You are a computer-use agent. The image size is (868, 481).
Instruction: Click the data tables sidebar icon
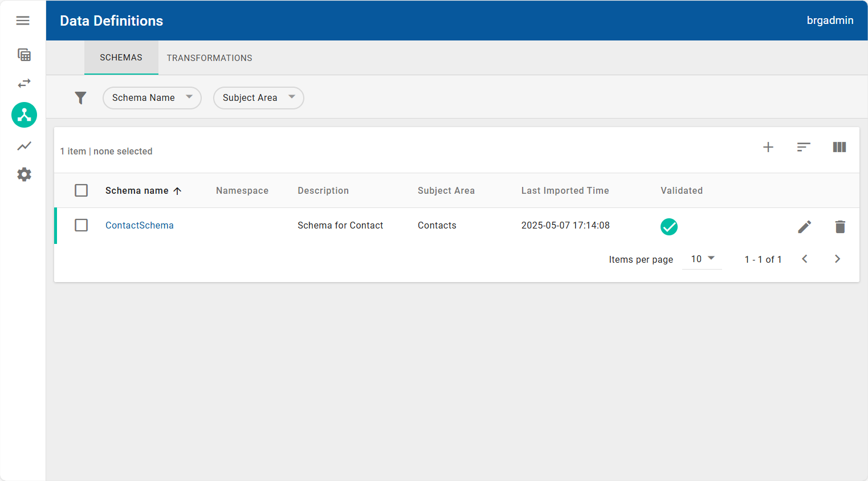pos(24,55)
